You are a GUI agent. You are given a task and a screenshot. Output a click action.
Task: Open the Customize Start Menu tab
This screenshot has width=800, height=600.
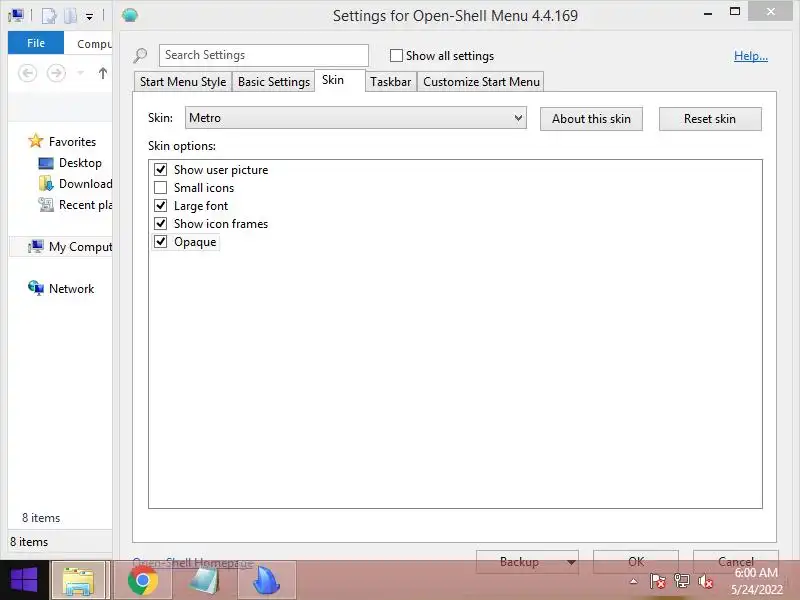[481, 82]
